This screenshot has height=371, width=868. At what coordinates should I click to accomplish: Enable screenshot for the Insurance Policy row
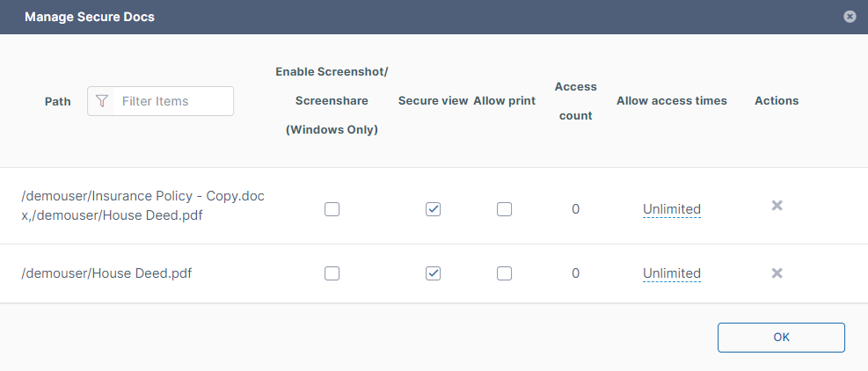pyautogui.click(x=332, y=209)
